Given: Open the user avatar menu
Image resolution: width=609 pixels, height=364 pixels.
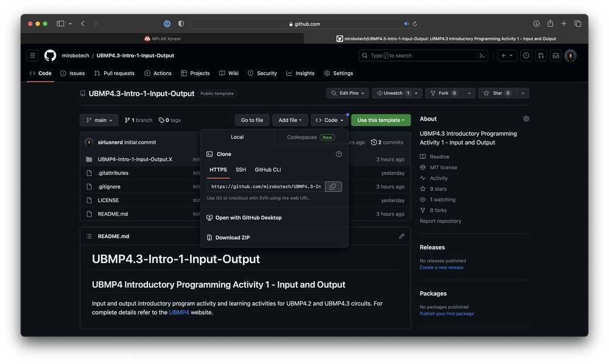Looking at the screenshot, I should pos(571,55).
